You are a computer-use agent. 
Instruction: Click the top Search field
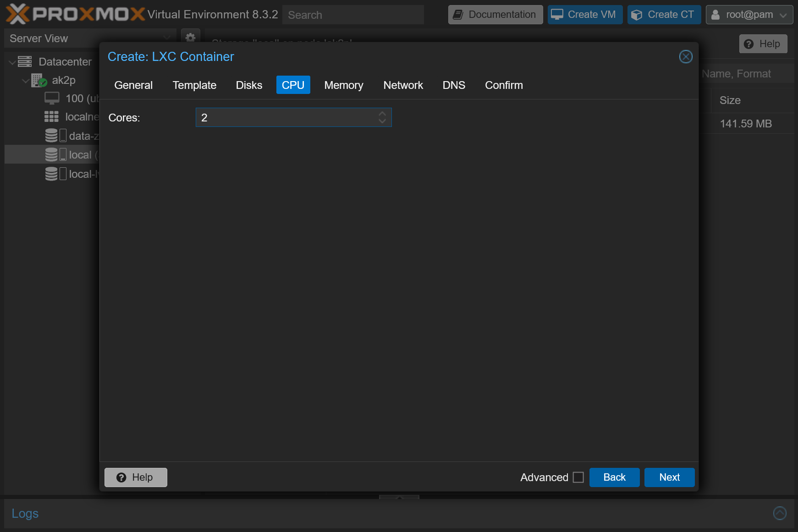point(353,15)
